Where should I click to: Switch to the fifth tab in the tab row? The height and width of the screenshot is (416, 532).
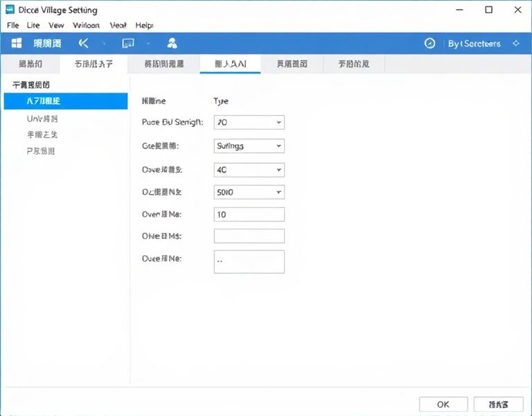[x=292, y=64]
